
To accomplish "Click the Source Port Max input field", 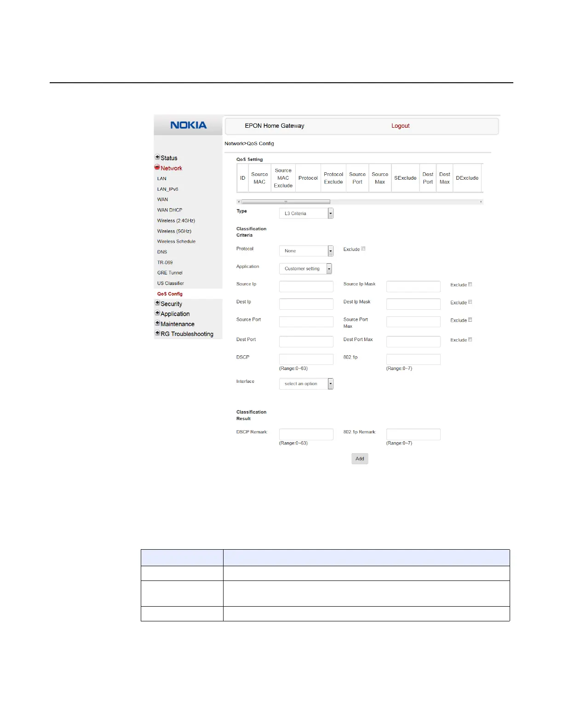I will [414, 322].
